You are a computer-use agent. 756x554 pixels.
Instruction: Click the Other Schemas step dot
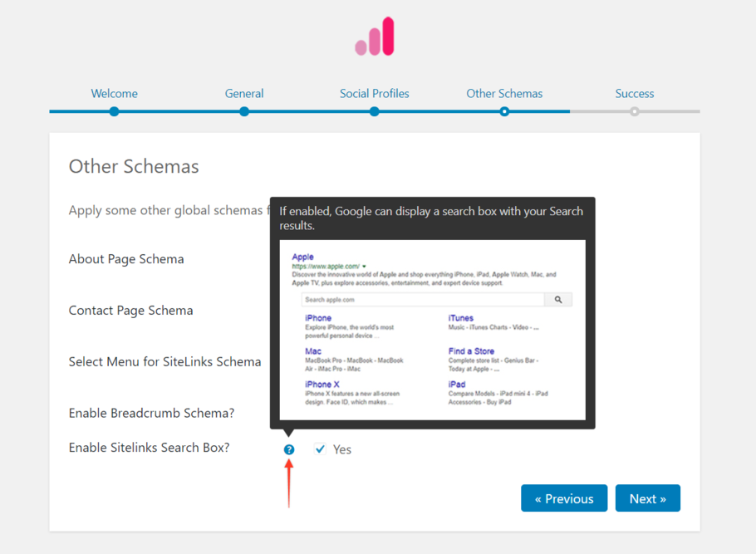pos(504,110)
